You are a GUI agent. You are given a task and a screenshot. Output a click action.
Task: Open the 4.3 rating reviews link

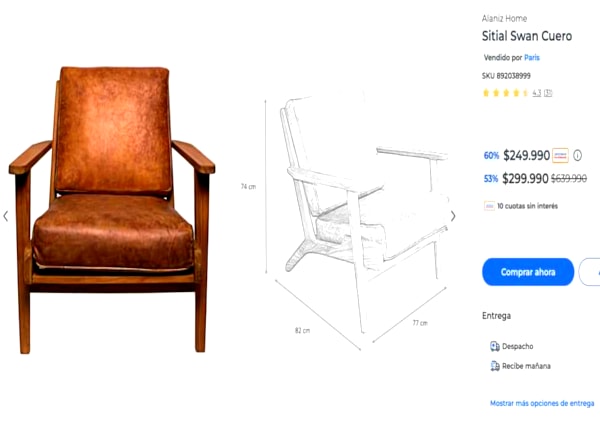click(536, 93)
